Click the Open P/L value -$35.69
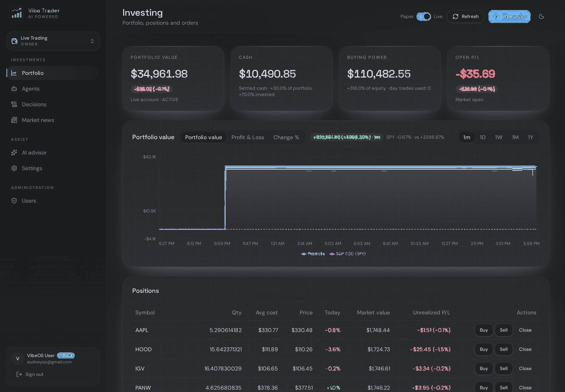 tap(475, 74)
